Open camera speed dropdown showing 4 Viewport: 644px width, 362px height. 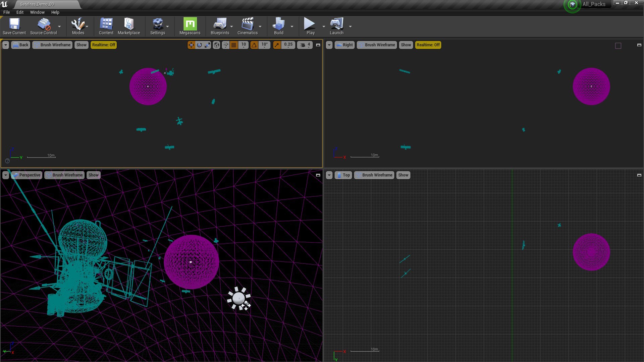[x=305, y=45]
